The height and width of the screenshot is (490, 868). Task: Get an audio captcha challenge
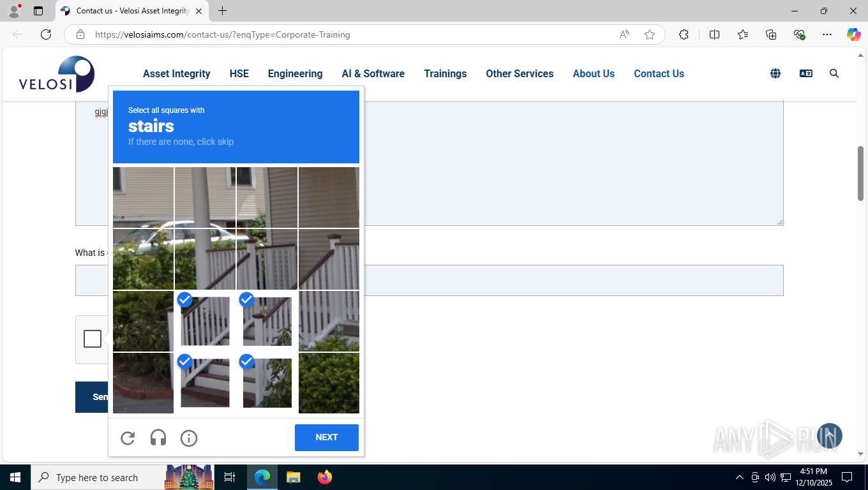[158, 438]
